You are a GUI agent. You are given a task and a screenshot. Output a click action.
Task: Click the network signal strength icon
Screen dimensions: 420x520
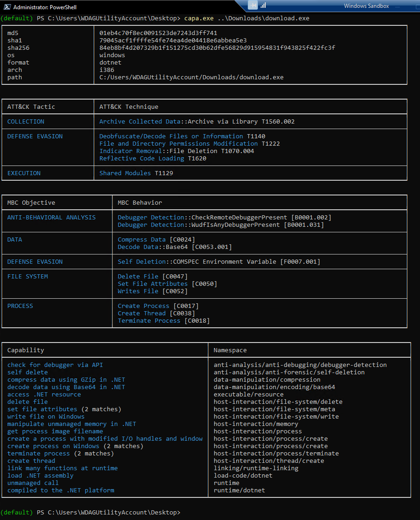pyautogui.click(x=263, y=6)
